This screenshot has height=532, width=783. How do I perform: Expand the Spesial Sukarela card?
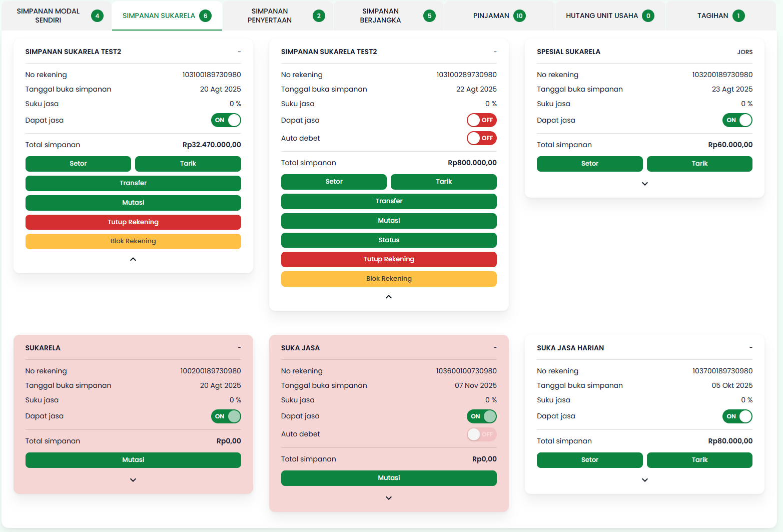point(644,184)
